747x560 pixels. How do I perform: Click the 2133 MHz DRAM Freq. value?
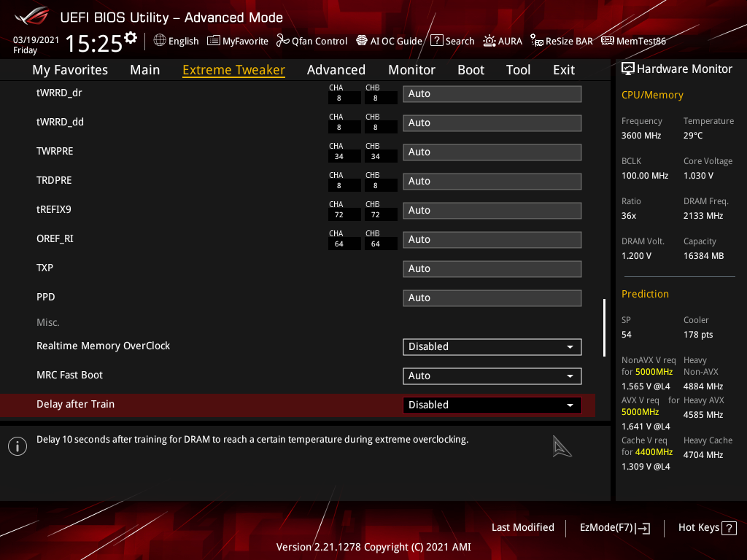[703, 216]
